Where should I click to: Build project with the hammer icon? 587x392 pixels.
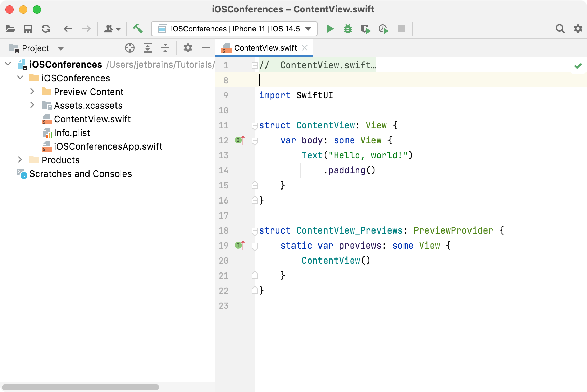[x=138, y=29]
